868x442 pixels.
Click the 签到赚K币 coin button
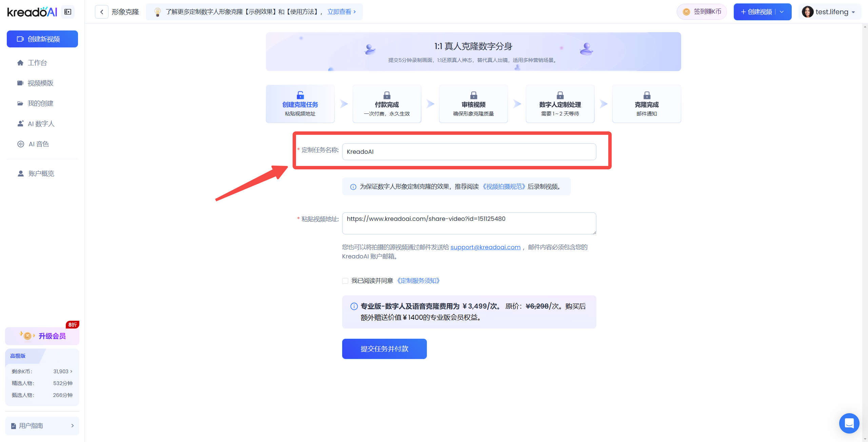point(702,12)
